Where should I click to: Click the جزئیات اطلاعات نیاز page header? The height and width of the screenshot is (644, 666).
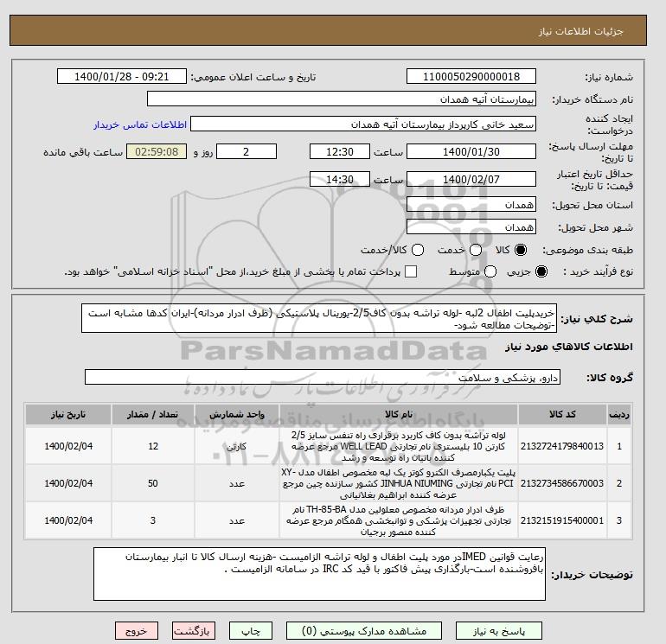(580, 32)
